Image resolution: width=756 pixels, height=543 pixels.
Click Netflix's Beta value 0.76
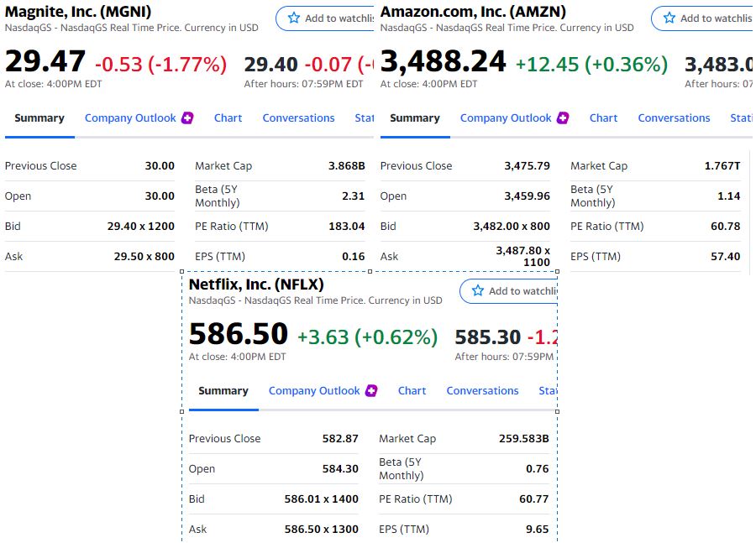click(538, 469)
